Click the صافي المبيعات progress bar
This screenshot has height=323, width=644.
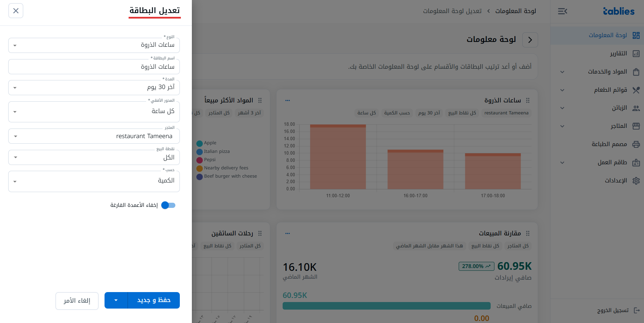pos(386,306)
